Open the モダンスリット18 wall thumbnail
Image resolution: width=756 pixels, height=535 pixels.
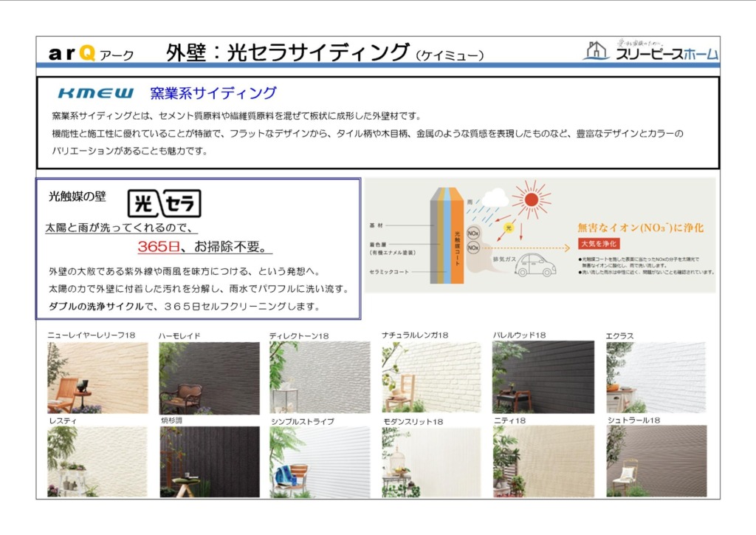(x=431, y=462)
